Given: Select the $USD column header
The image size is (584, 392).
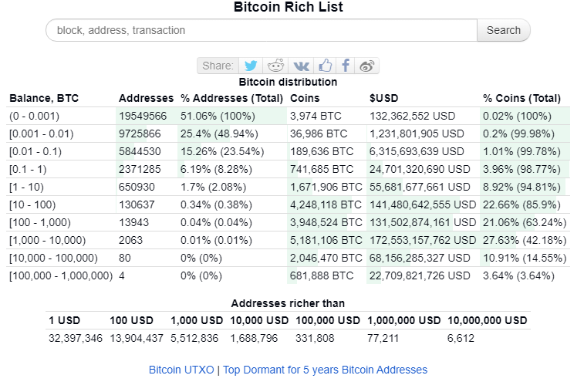Looking at the screenshot, I should click(383, 98).
